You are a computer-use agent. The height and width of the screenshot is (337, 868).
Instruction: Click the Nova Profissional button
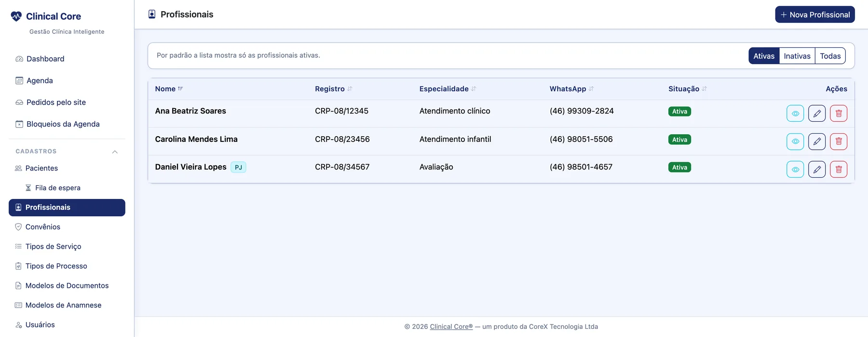(x=815, y=14)
